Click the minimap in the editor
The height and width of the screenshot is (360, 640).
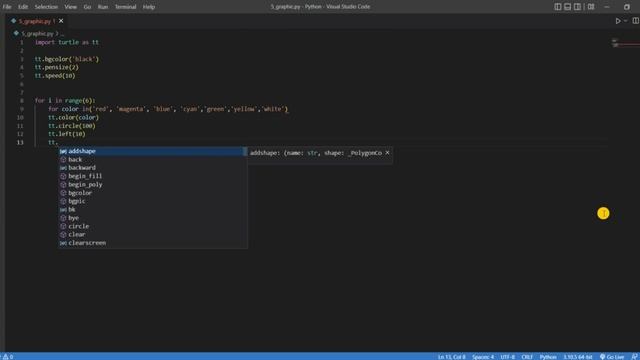click(x=624, y=42)
